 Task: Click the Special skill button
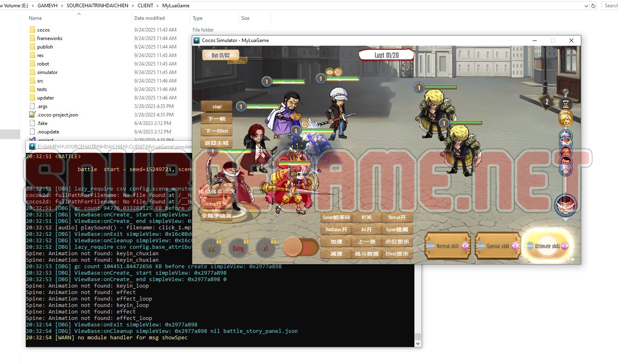click(497, 246)
